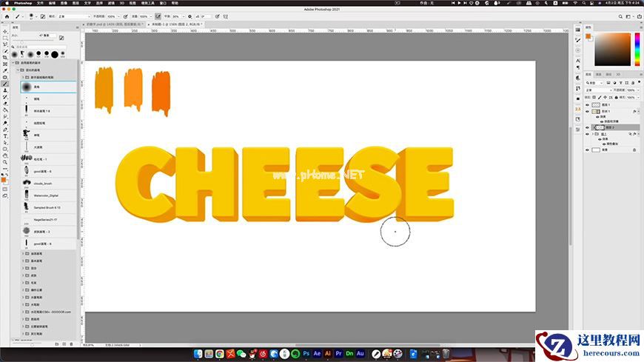This screenshot has height=362, width=644.
Task: Hide the 背景 background layer
Action: pos(587,150)
